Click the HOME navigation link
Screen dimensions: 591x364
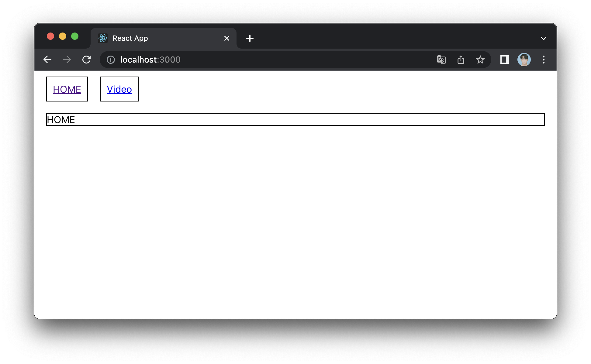coord(67,89)
